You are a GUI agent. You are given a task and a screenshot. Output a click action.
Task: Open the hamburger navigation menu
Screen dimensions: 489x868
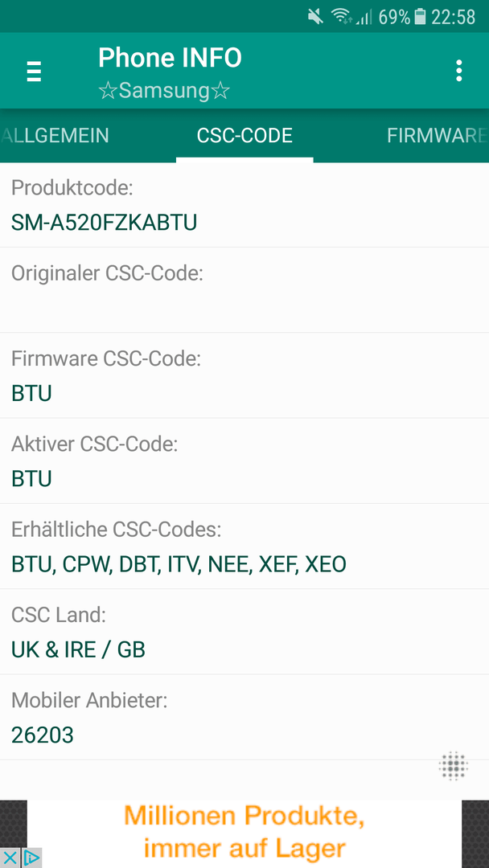[x=34, y=71]
